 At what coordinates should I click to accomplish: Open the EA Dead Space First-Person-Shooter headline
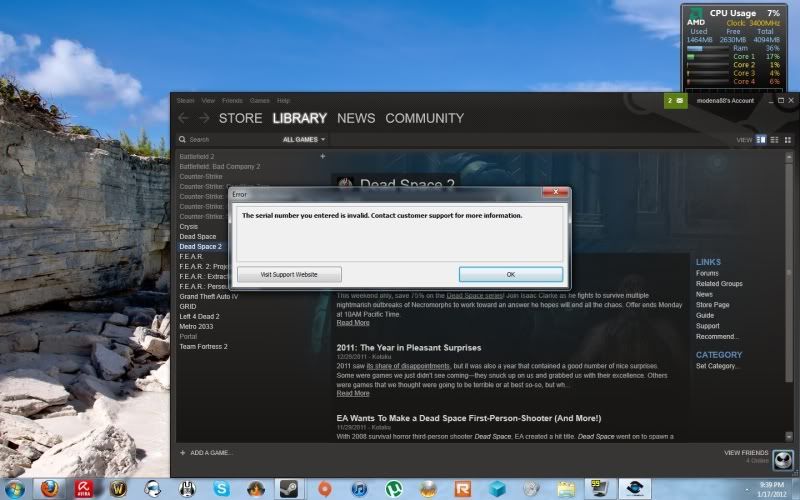(x=469, y=418)
